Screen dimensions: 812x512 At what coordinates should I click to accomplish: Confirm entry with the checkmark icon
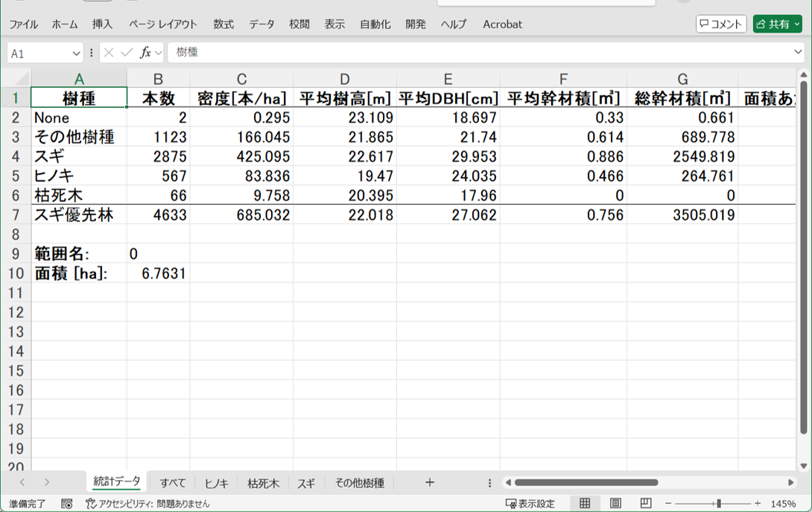coord(128,53)
